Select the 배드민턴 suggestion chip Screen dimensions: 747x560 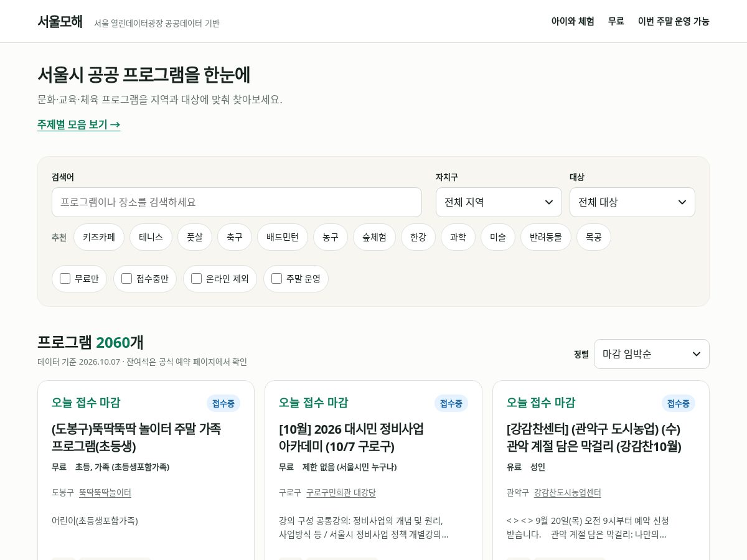[283, 237]
